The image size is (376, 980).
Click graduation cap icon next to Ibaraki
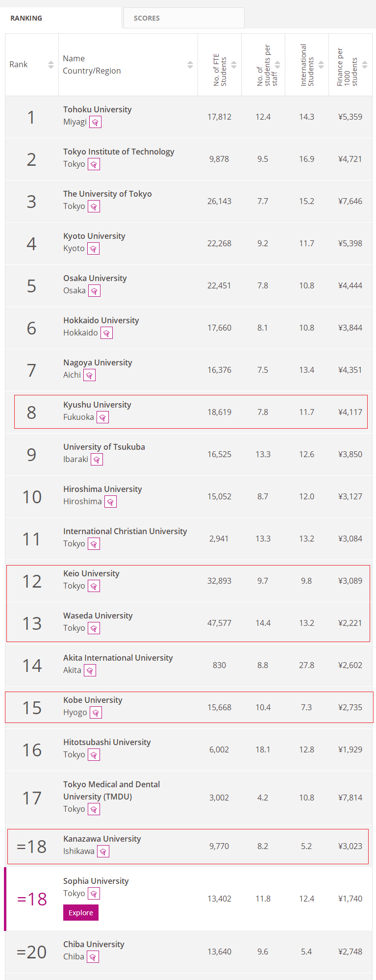click(x=97, y=460)
